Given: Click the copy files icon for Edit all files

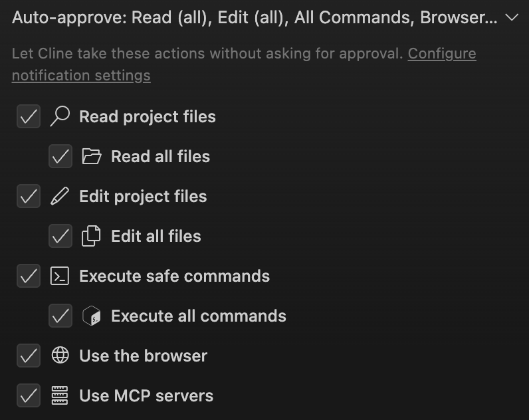Looking at the screenshot, I should (x=92, y=237).
